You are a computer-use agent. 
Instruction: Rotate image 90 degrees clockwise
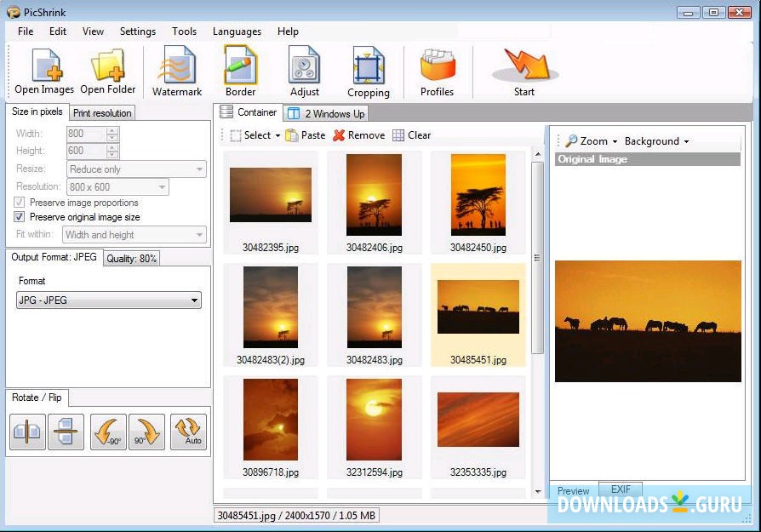[146, 432]
